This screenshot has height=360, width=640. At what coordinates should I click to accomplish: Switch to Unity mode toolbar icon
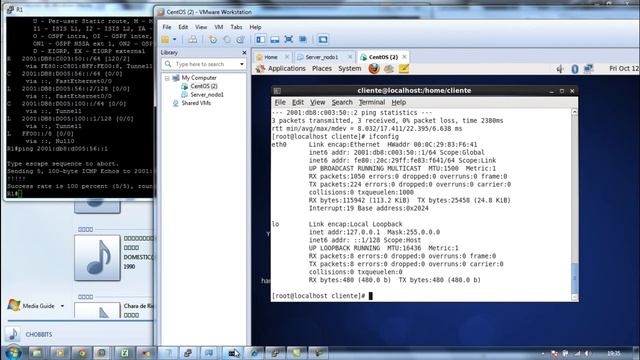pos(303,40)
